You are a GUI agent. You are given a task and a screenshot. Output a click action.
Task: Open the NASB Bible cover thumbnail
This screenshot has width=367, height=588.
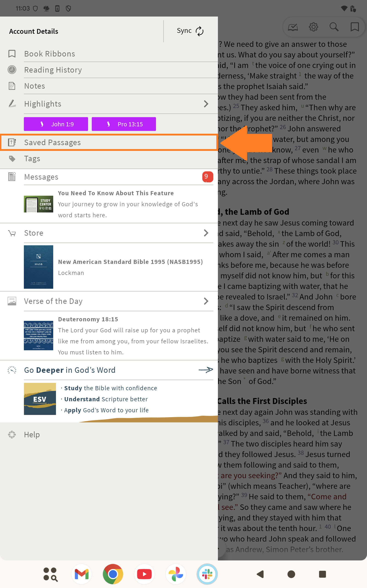point(38,267)
